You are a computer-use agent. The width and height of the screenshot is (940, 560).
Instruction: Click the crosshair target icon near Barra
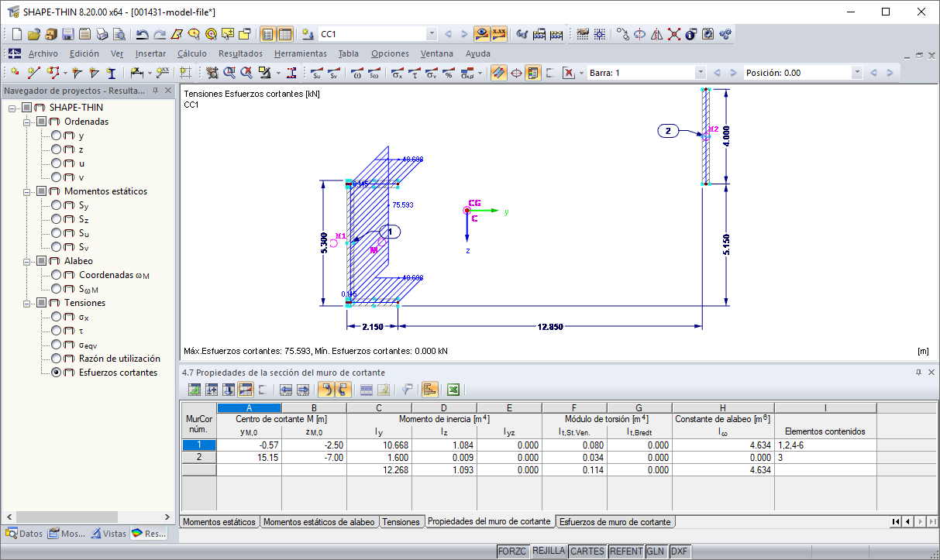515,73
